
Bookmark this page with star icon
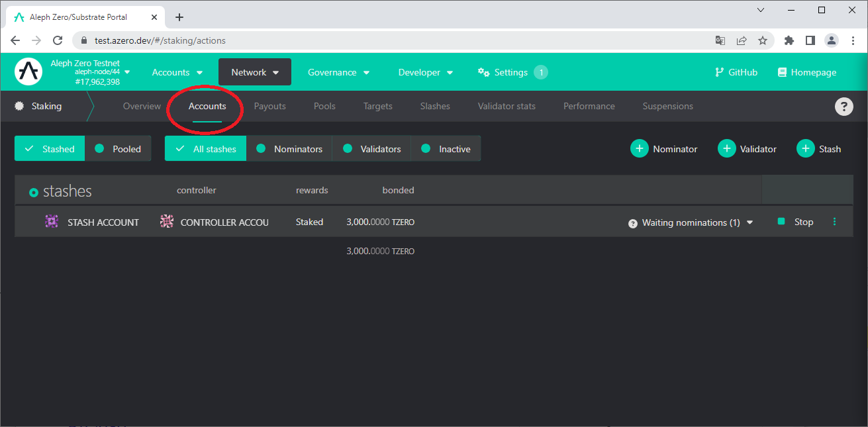coord(763,40)
